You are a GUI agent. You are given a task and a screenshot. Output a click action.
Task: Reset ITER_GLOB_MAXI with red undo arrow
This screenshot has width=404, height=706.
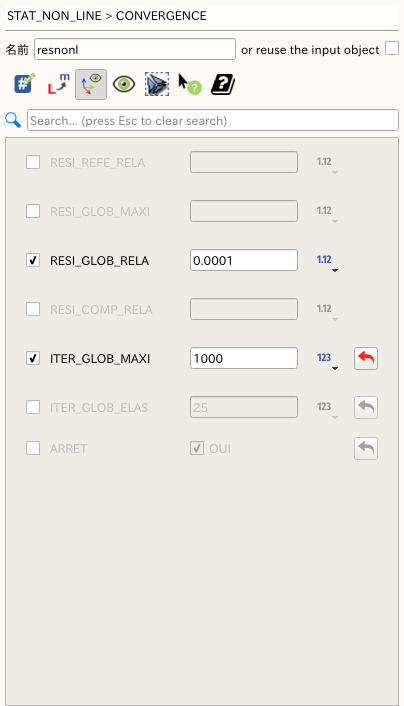tap(366, 358)
